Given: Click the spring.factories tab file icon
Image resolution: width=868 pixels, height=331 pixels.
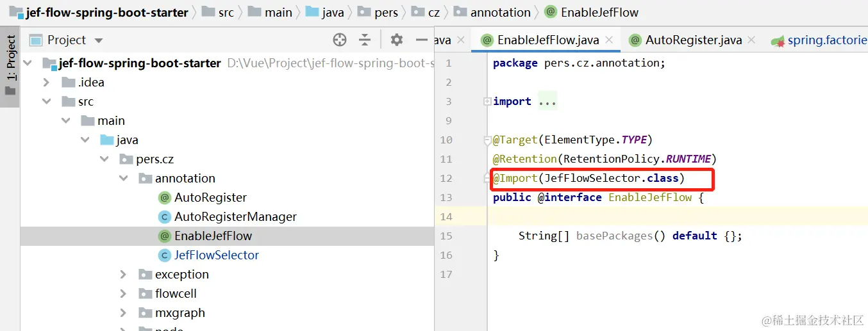Looking at the screenshot, I should click(778, 40).
